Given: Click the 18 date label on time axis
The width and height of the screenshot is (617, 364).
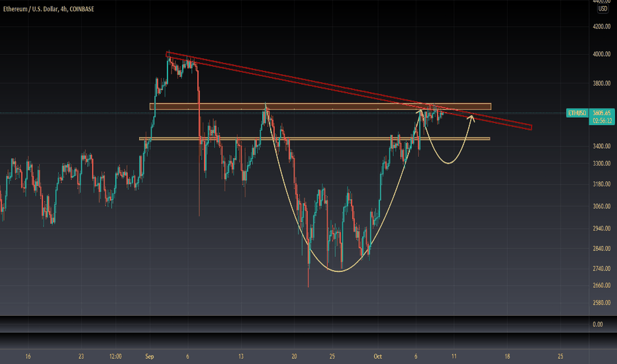Looking at the screenshot, I should click(x=507, y=357).
